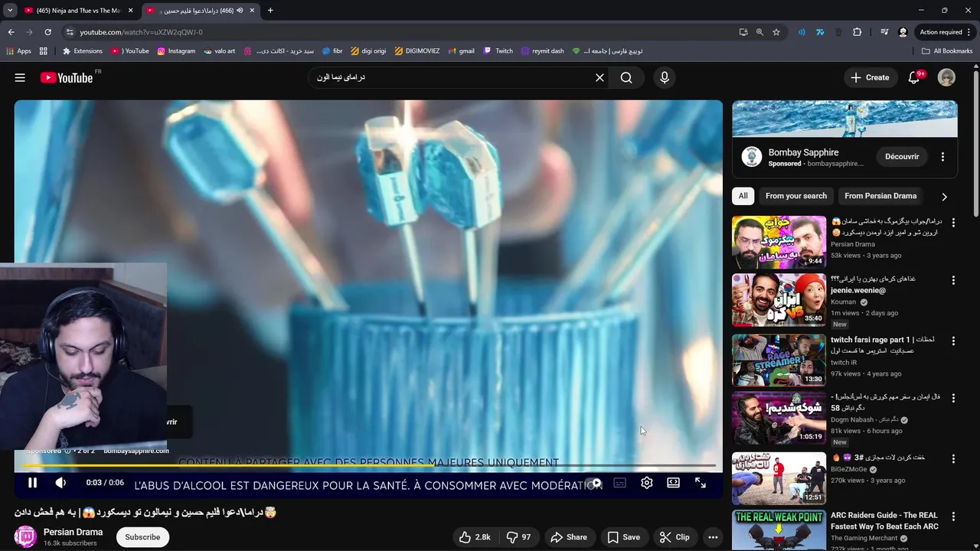Like the video
The height and width of the screenshot is (551, 980).
(x=475, y=537)
